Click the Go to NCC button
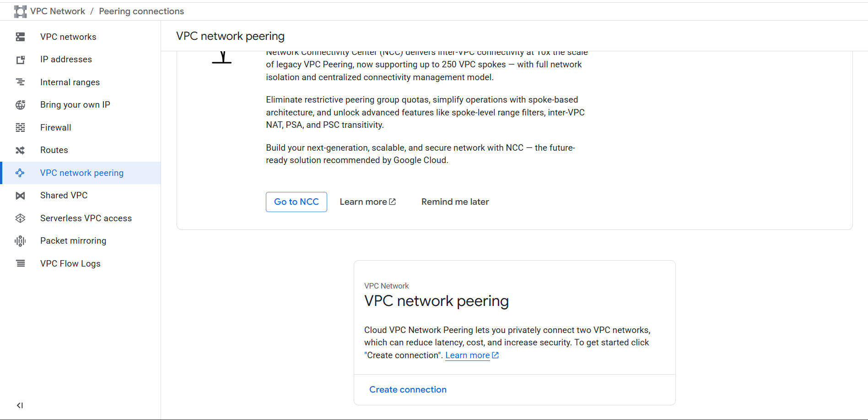This screenshot has width=868, height=420. pos(296,202)
